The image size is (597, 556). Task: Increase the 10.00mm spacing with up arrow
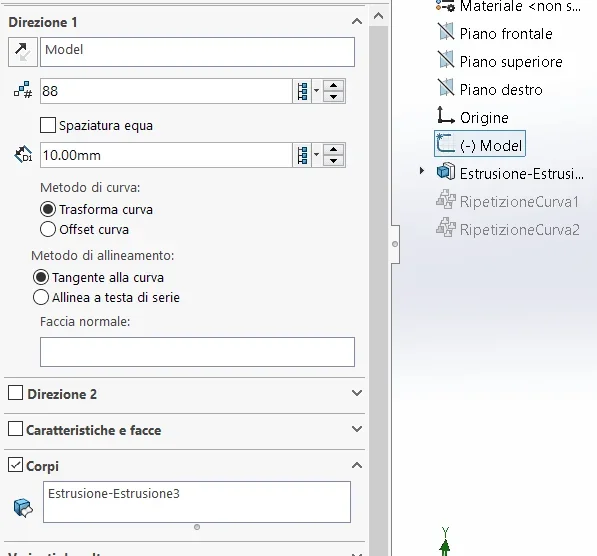coord(334,150)
